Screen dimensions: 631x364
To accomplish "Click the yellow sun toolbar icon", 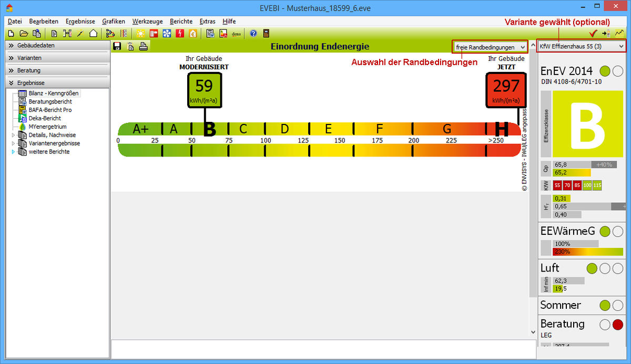I will [x=140, y=34].
